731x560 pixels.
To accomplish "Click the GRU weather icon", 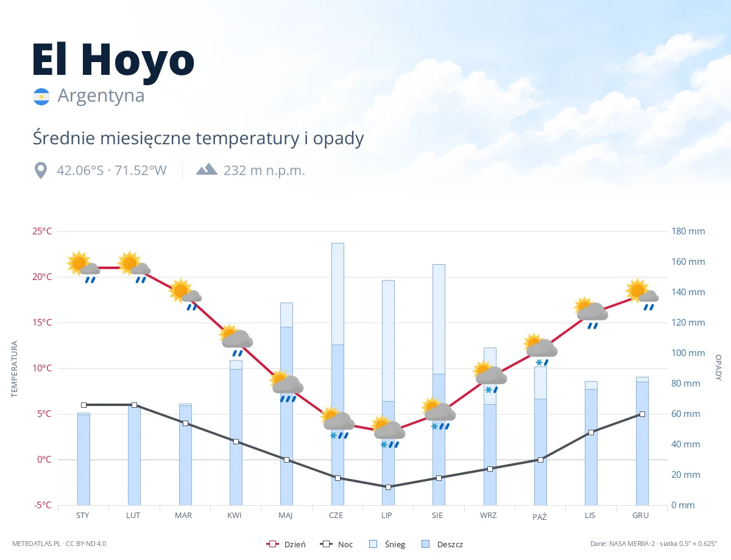I will tap(642, 295).
